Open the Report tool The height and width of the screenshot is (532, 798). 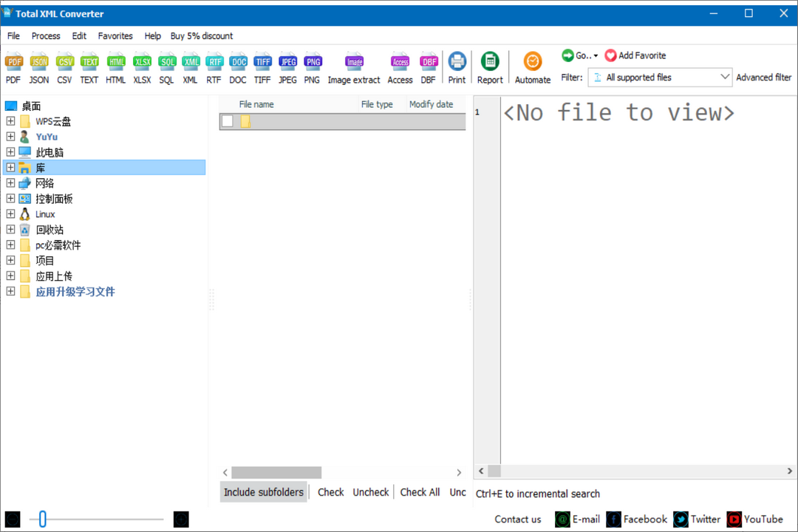click(x=489, y=66)
